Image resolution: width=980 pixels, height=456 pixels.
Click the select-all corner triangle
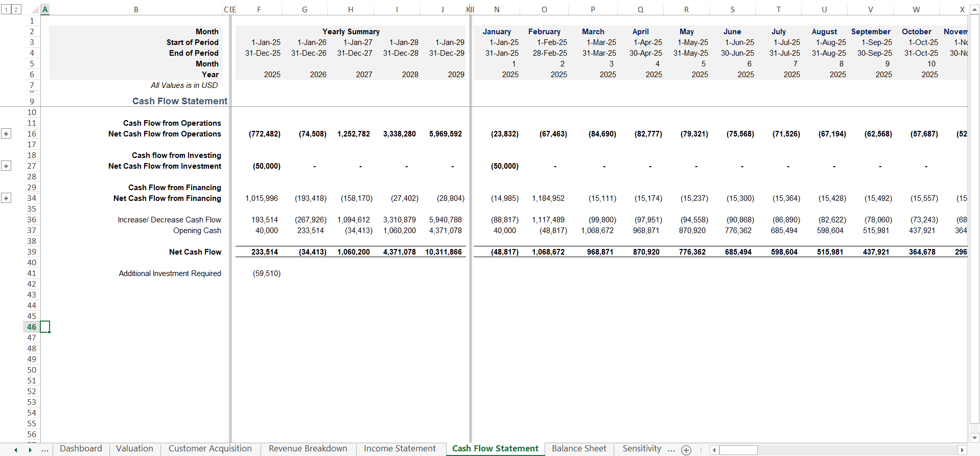35,10
